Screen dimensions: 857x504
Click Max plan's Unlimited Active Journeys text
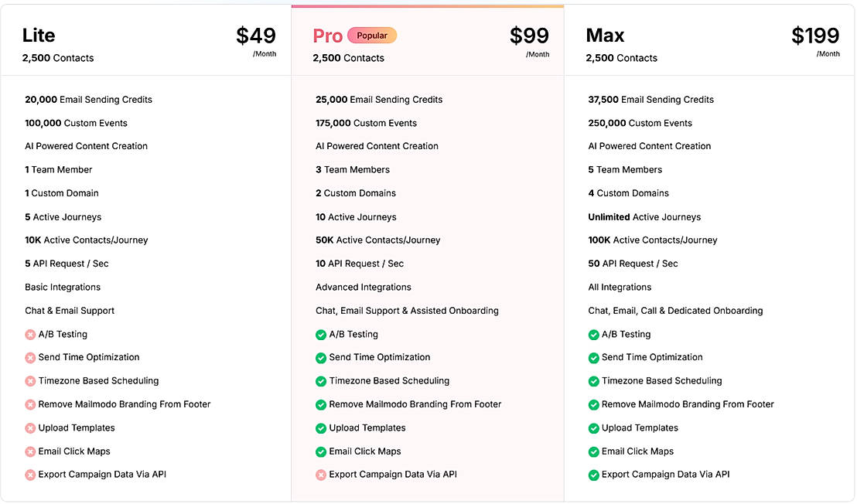tap(644, 217)
